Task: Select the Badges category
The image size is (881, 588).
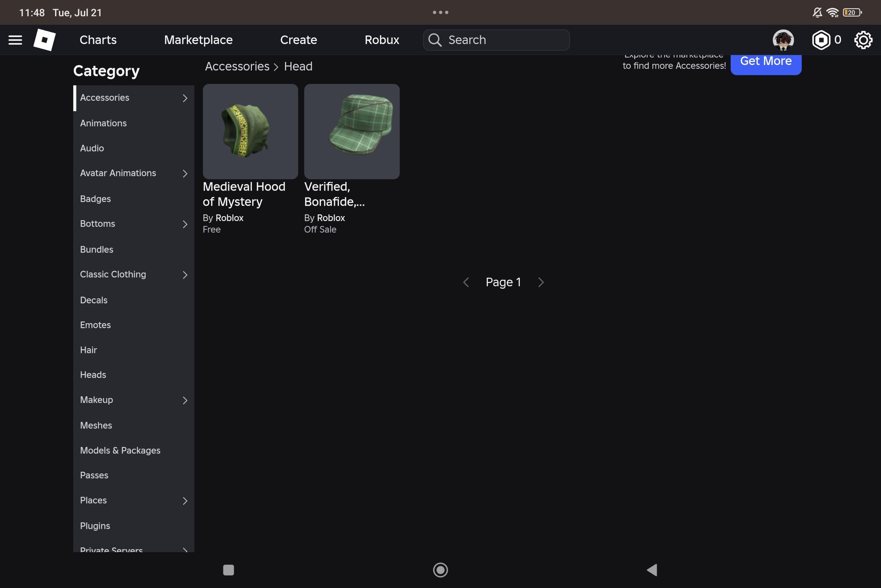Action: pyautogui.click(x=134, y=199)
